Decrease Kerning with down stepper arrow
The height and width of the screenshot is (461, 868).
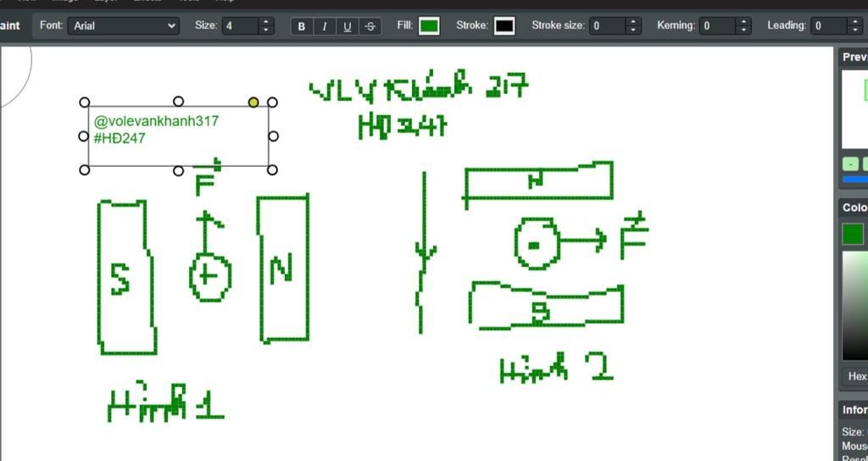744,30
